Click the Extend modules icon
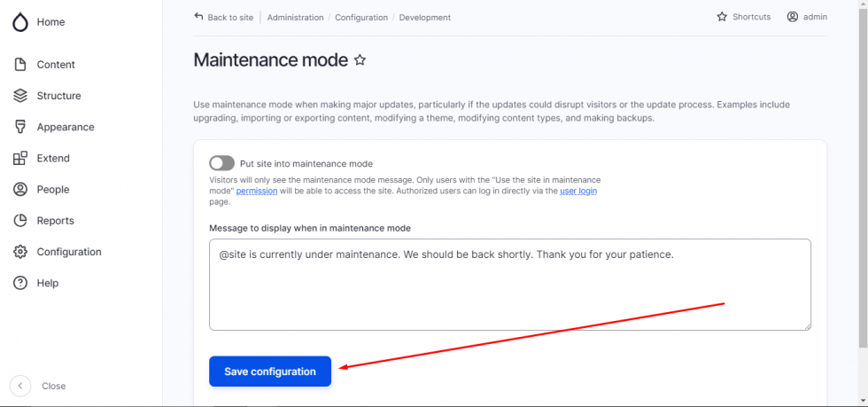 [x=20, y=159]
